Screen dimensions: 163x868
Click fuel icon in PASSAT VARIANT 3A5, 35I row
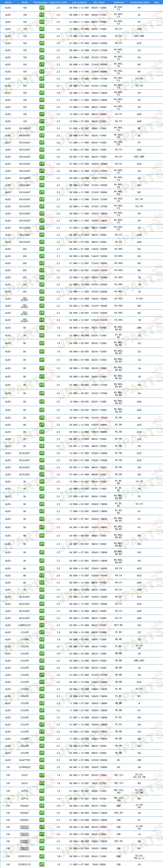[42, 841]
